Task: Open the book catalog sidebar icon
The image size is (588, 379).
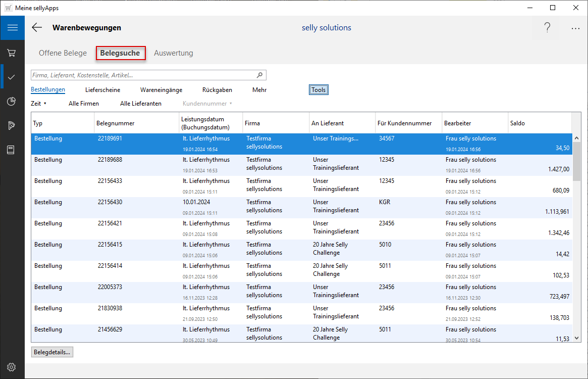Action: tap(12, 150)
